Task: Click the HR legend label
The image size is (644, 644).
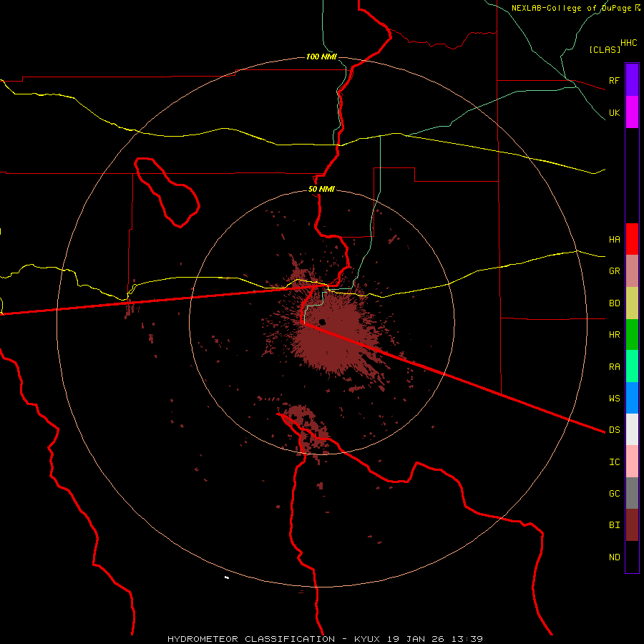Action: [614, 335]
